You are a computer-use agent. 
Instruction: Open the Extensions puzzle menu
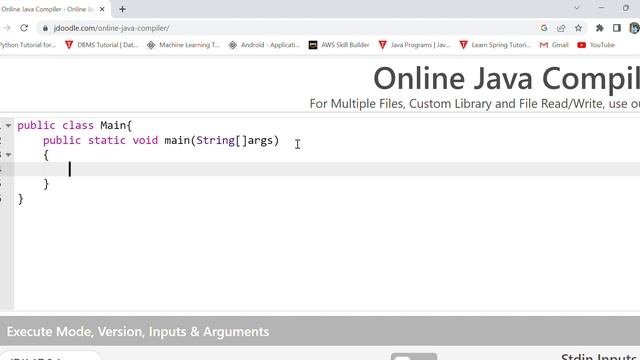599,28
